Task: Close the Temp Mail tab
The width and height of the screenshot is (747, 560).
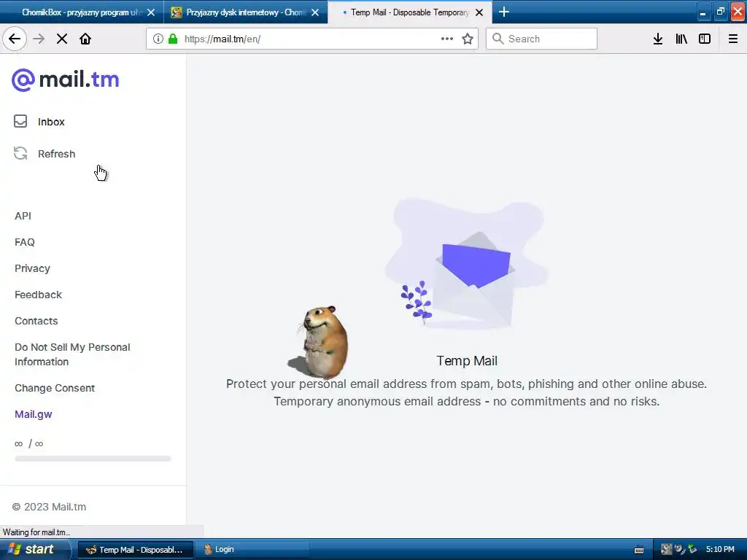Action: (x=480, y=12)
